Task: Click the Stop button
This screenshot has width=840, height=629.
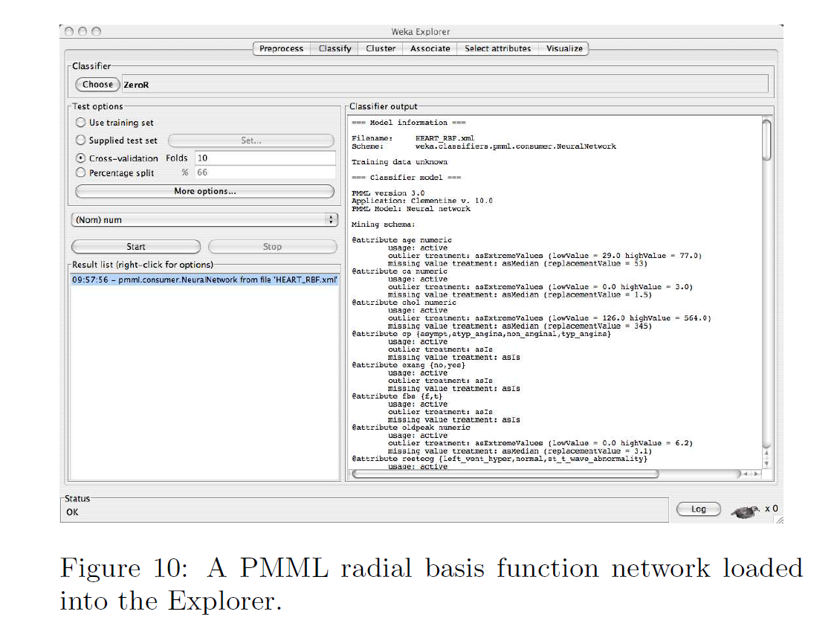Action: pos(272,246)
